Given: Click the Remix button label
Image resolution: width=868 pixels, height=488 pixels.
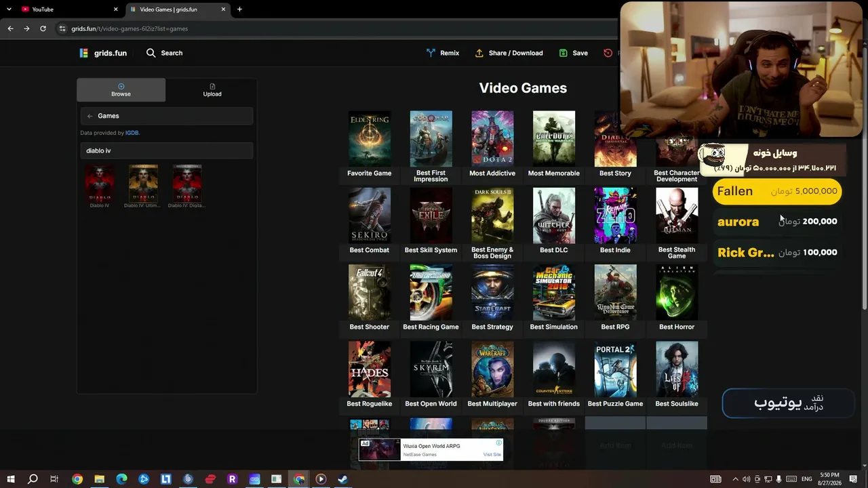Looking at the screenshot, I should point(450,53).
